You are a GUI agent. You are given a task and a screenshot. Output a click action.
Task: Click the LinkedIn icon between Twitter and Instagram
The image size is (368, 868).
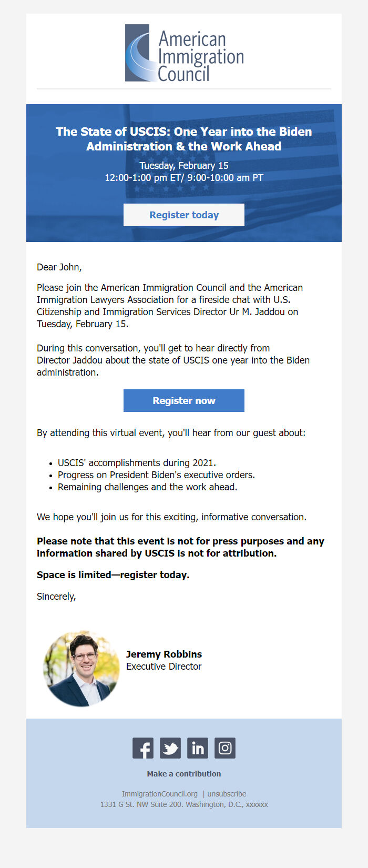coord(197,748)
